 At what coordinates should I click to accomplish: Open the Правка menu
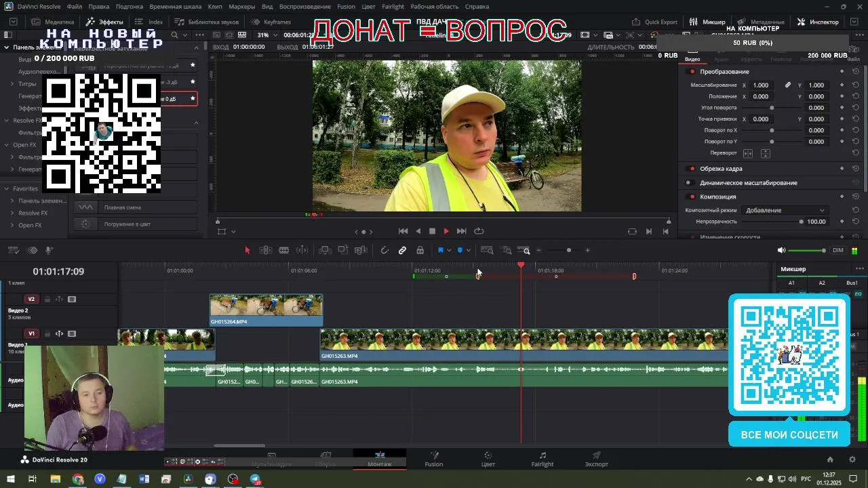[99, 7]
